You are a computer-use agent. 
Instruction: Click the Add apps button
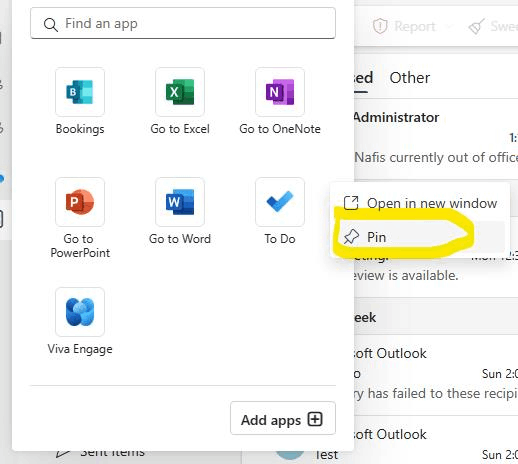(x=283, y=418)
